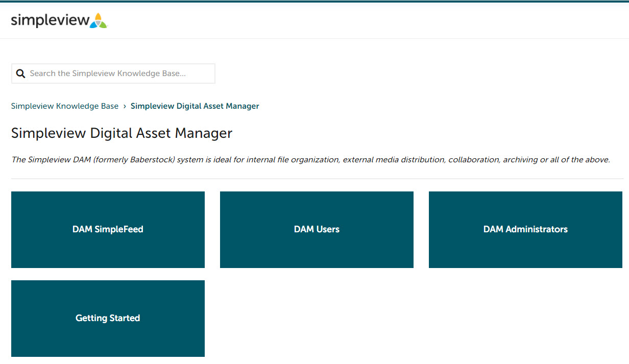This screenshot has height=364, width=629.
Task: Click the italic DAM description text
Action: pyautogui.click(x=310, y=160)
